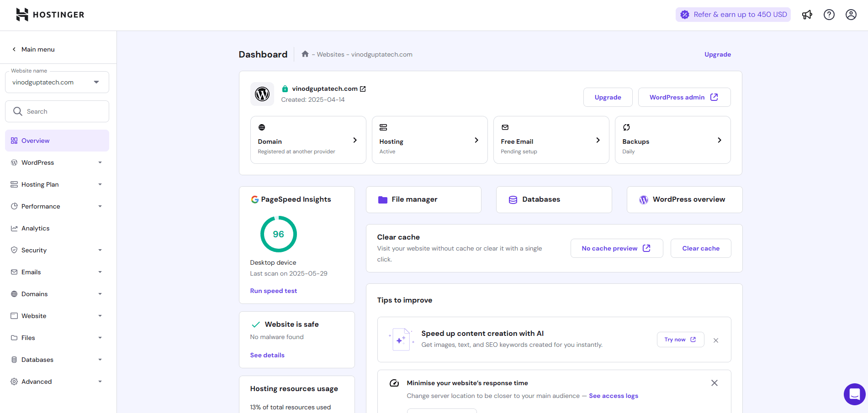The image size is (868, 413).
Task: Click the home icon in breadcrumb
Action: tap(305, 54)
